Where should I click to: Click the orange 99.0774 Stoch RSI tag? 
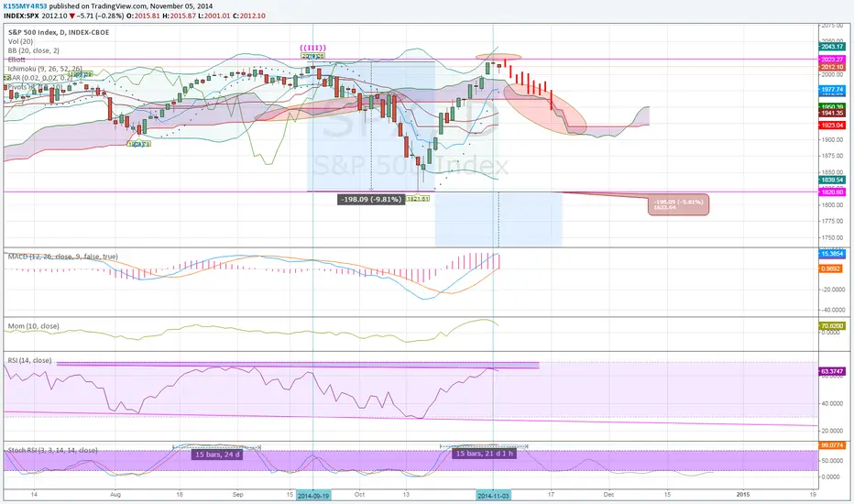pyautogui.click(x=832, y=445)
